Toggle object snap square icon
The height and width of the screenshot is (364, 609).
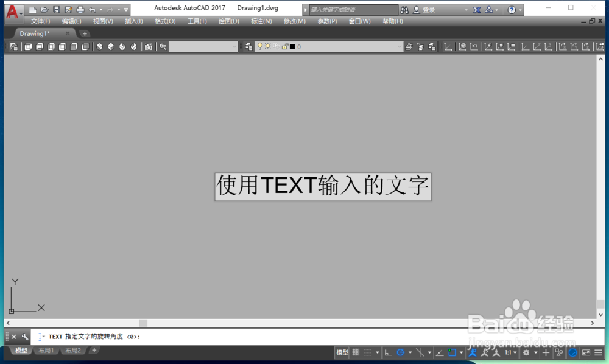[x=452, y=353]
